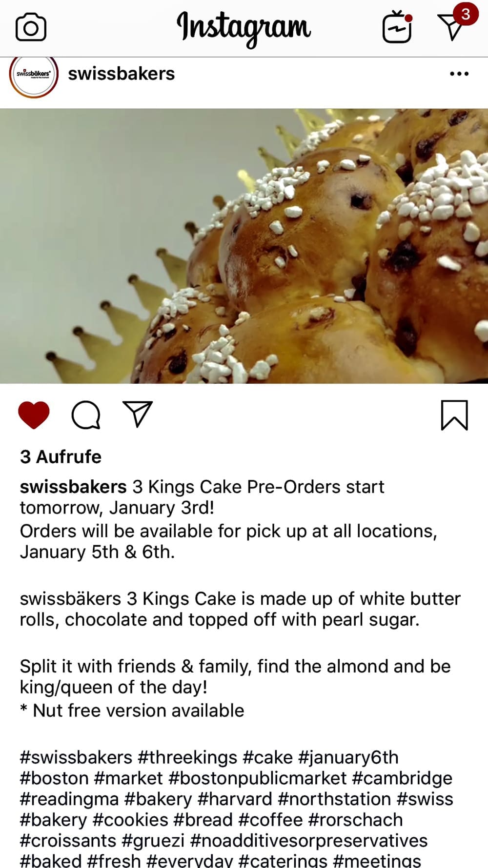Open the #swissbakers hashtag

(x=76, y=757)
